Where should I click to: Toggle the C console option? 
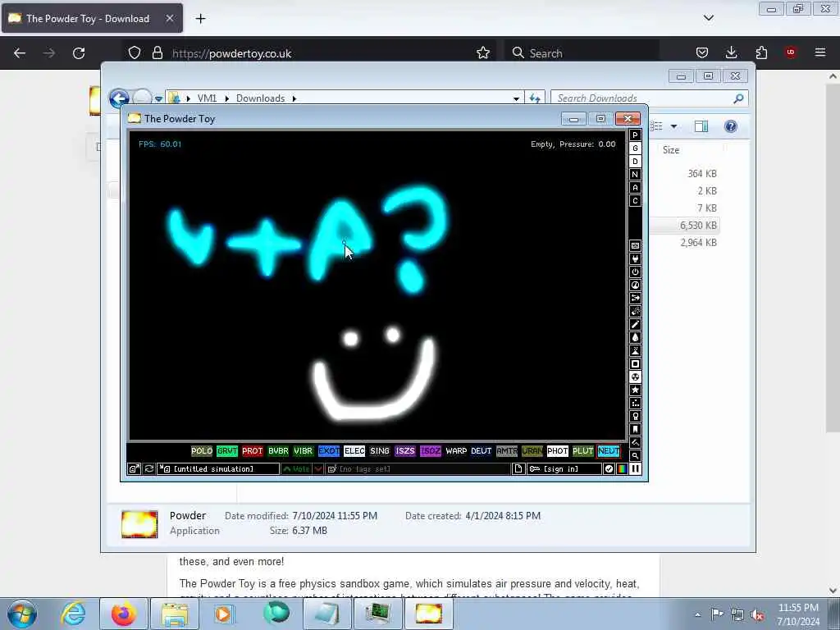click(636, 201)
